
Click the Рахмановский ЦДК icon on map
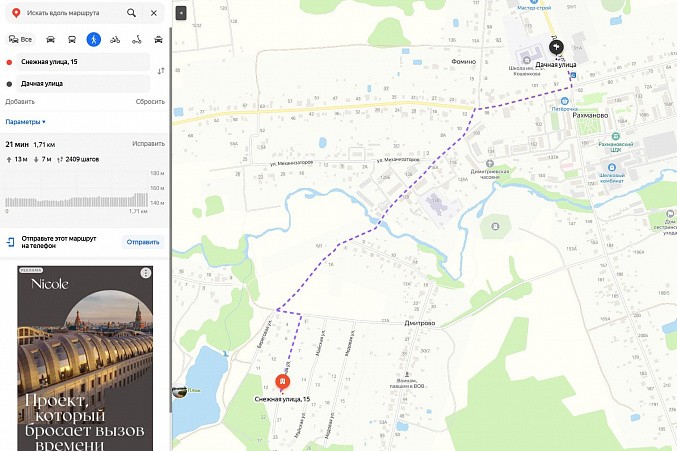(x=615, y=136)
